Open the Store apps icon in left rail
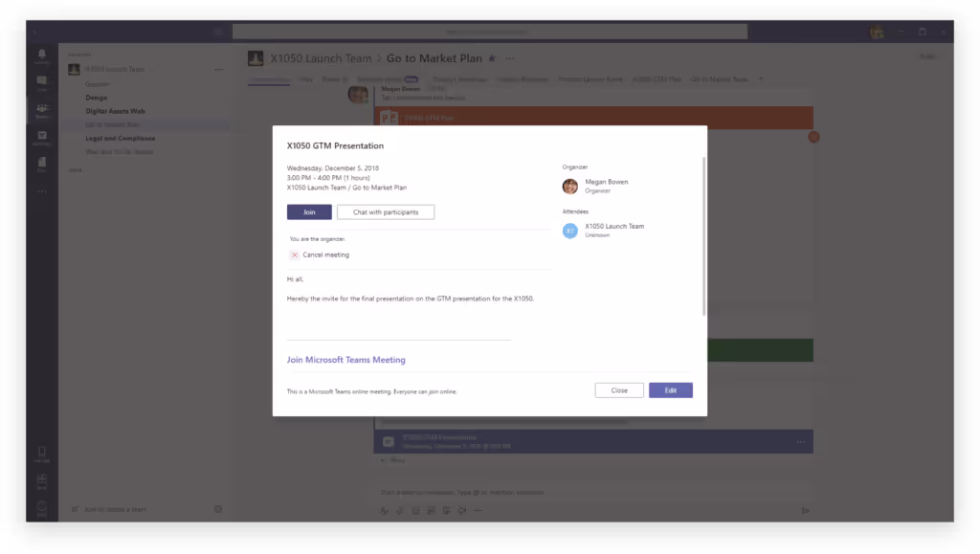 [42, 481]
